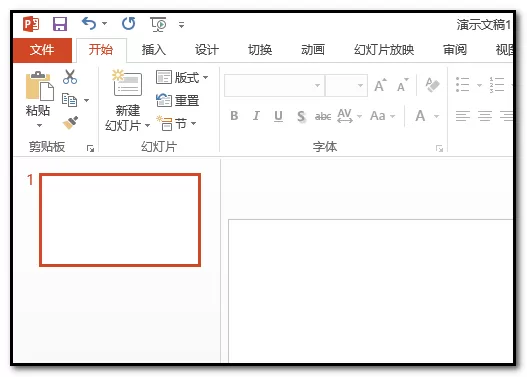Open the font name dropdown arrow

(318, 86)
